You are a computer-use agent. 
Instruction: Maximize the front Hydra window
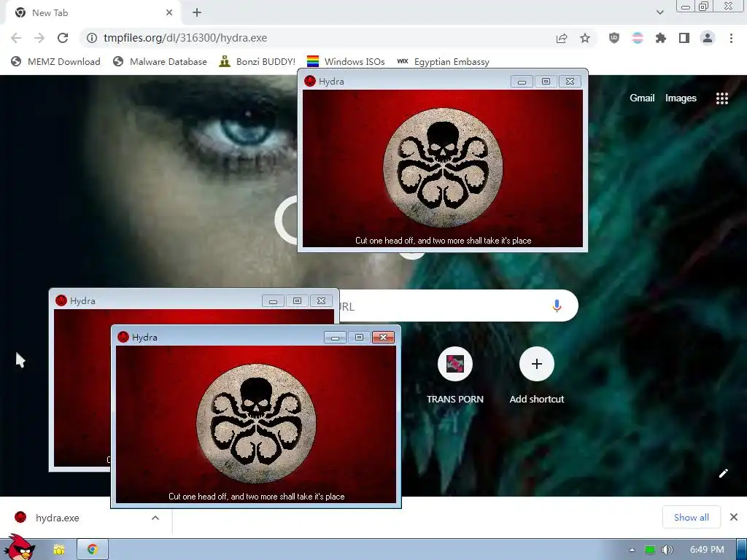(x=359, y=337)
